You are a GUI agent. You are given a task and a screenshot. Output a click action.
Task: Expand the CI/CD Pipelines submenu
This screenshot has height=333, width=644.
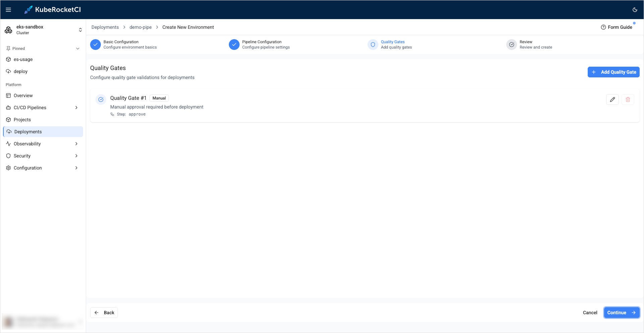(76, 108)
